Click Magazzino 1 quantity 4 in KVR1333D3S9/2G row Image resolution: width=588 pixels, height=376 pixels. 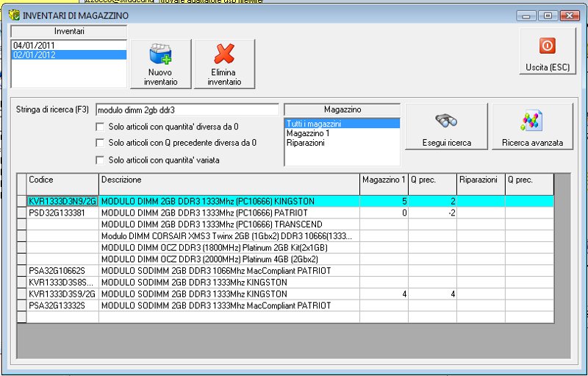[384, 294]
